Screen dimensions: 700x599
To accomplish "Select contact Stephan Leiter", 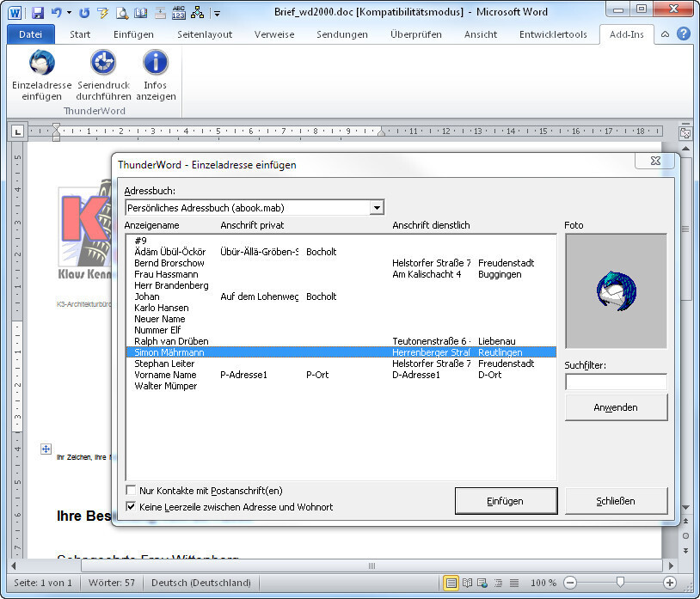I will [x=341, y=363].
